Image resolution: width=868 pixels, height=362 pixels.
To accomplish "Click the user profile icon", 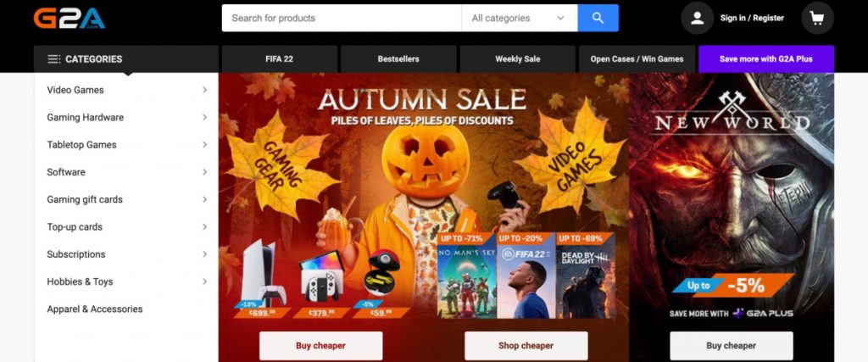I will click(697, 19).
